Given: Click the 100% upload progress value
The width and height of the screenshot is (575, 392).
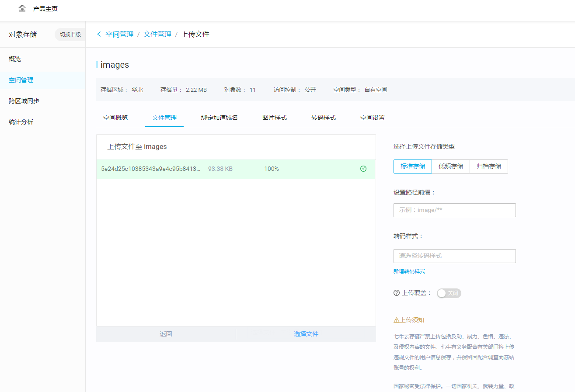Looking at the screenshot, I should (272, 169).
